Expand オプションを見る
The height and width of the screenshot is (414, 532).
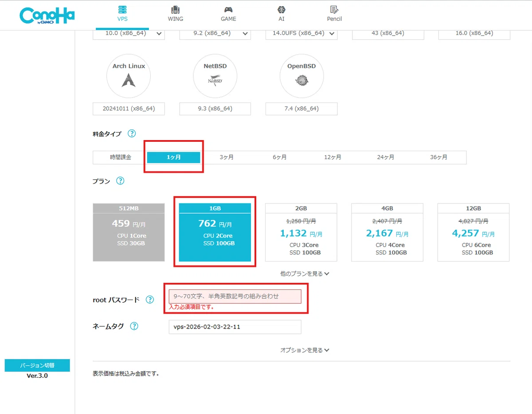tap(305, 350)
